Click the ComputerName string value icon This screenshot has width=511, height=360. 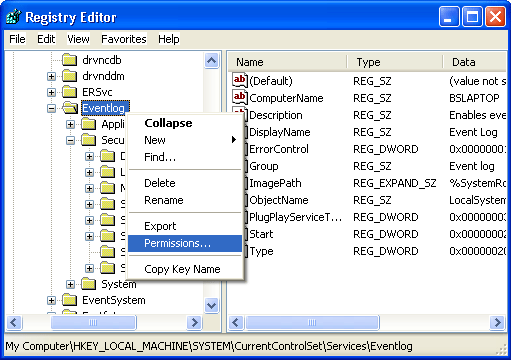point(239,97)
